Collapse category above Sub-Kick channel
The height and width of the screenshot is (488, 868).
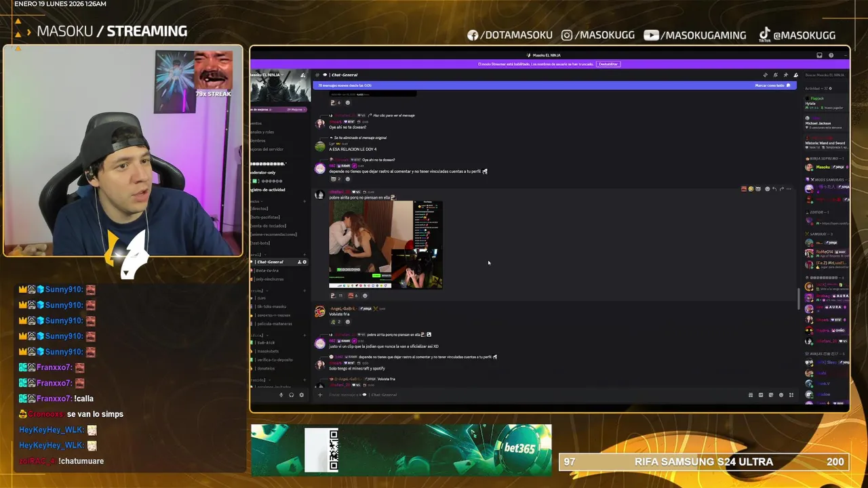point(259,335)
